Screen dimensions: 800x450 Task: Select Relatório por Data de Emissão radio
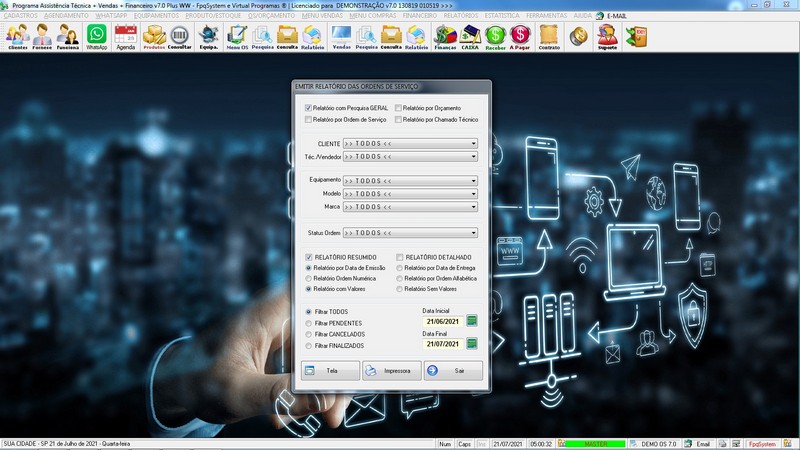(308, 268)
